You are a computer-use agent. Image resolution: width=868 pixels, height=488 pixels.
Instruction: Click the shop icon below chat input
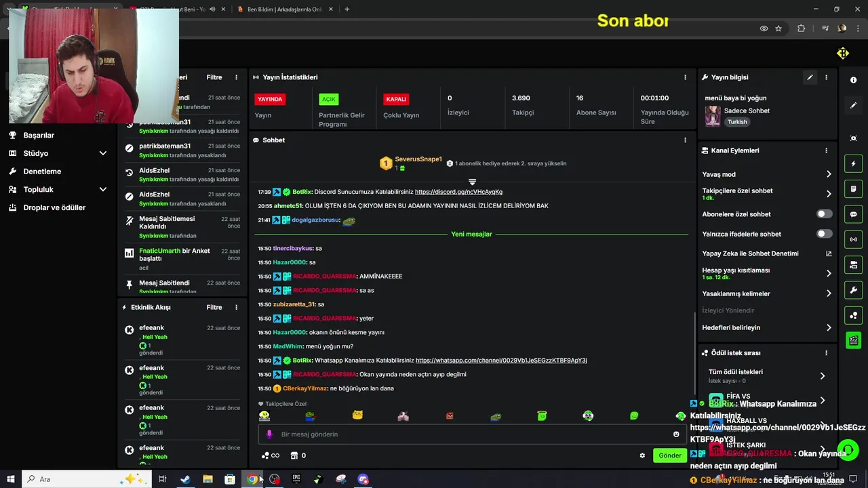point(294,455)
